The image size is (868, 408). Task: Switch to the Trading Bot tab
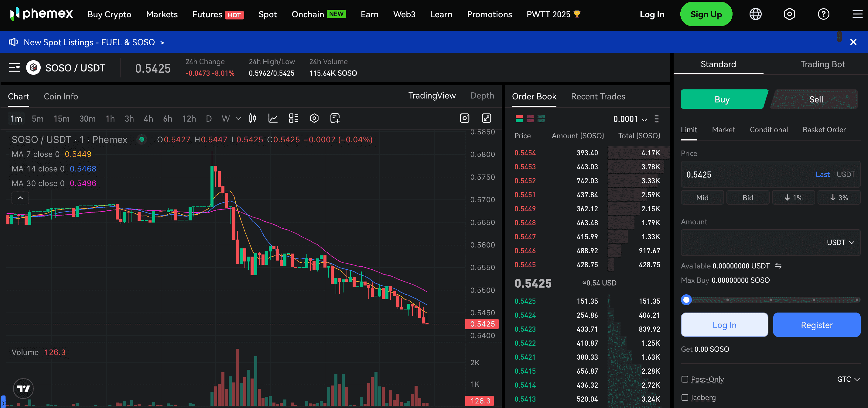click(x=822, y=64)
